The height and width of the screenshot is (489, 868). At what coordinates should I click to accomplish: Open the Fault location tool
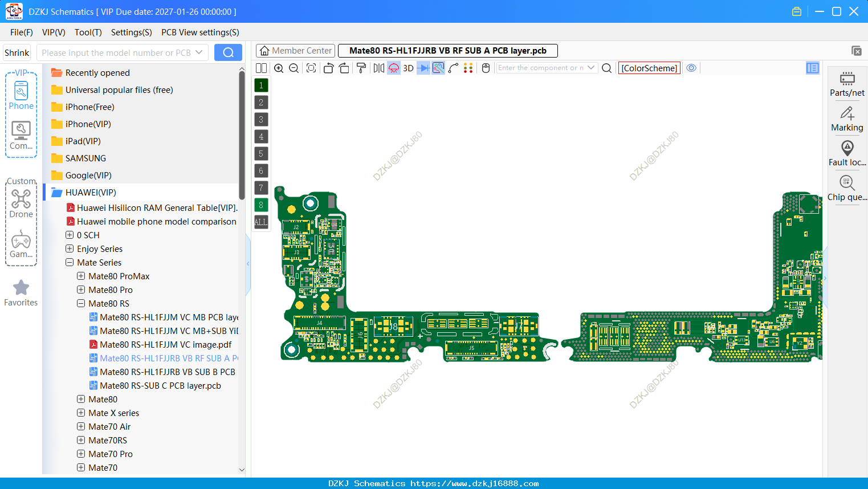[x=847, y=154]
